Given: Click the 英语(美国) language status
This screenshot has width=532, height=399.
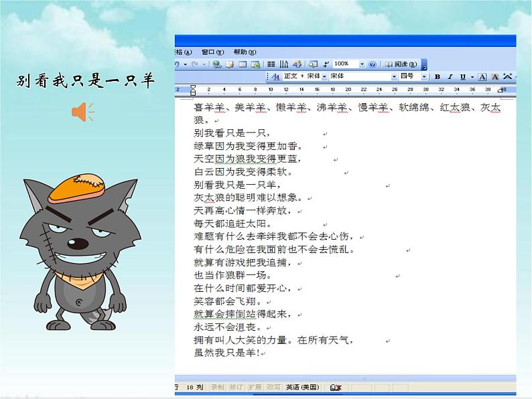Looking at the screenshot, I should pyautogui.click(x=303, y=387).
